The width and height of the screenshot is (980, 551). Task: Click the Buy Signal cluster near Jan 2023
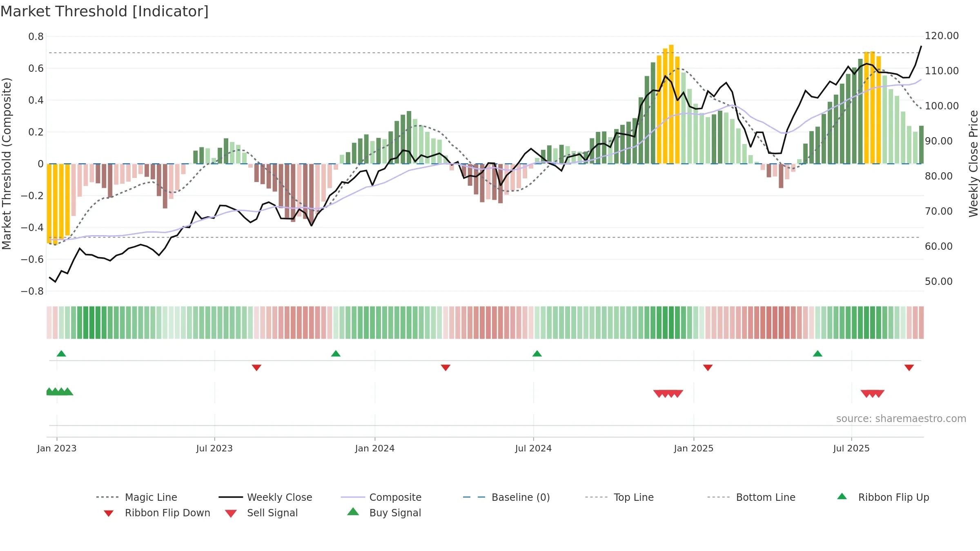[x=60, y=391]
